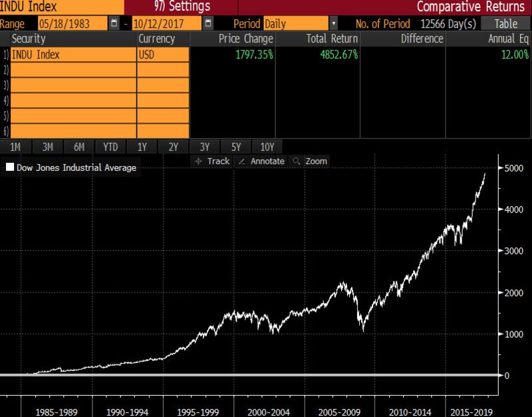Click the 12566 Day(s) period count

point(448,24)
